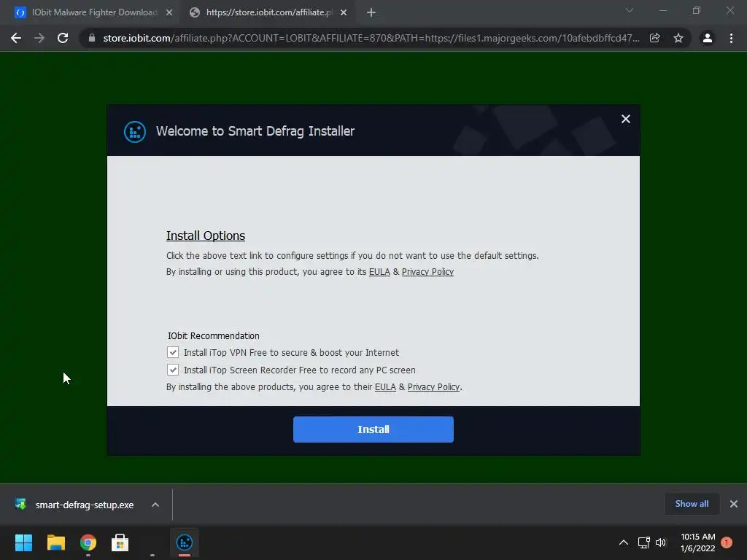Switch to IObit Malware Fighter Download tab

[x=94, y=12]
